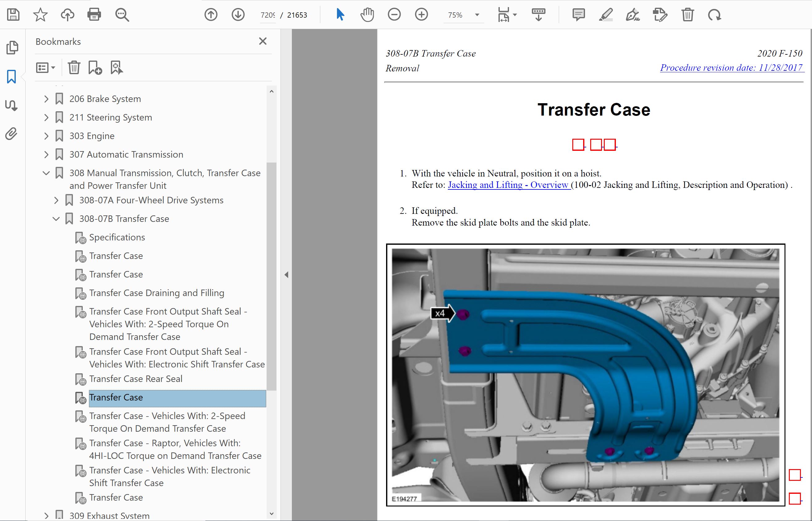The image size is (812, 521).
Task: Toggle the Bookmarks panel sidebar icon
Action: (11, 77)
